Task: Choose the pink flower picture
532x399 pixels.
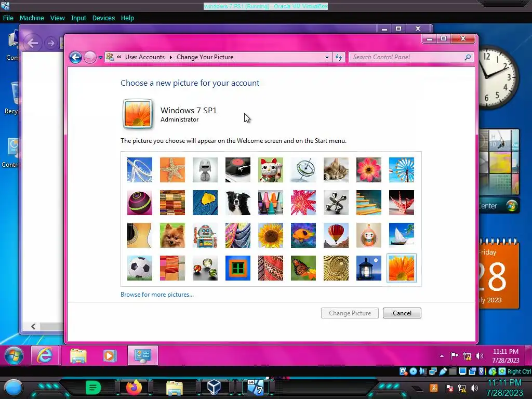Action: 369,170
